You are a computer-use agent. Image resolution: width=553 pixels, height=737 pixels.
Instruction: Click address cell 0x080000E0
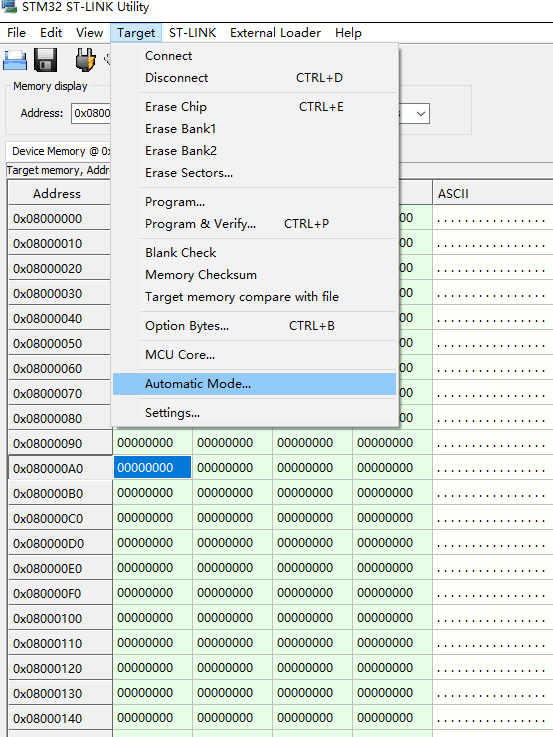pos(60,568)
